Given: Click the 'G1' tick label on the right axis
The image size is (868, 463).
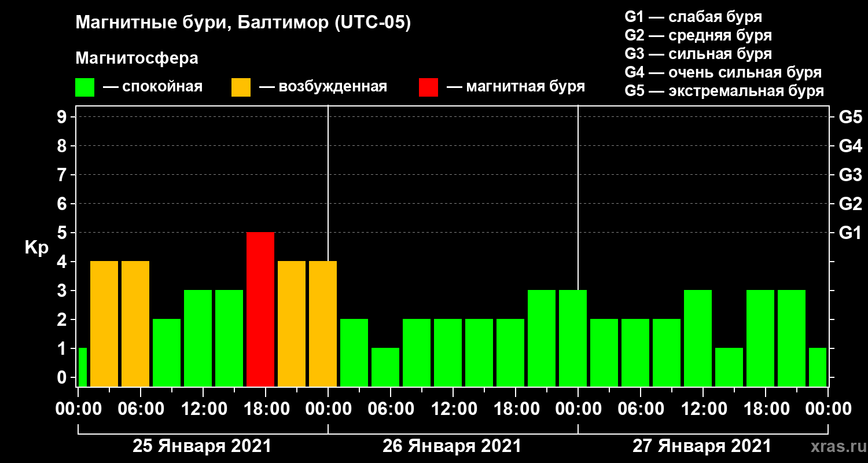Looking at the screenshot, I should pyautogui.click(x=850, y=233).
